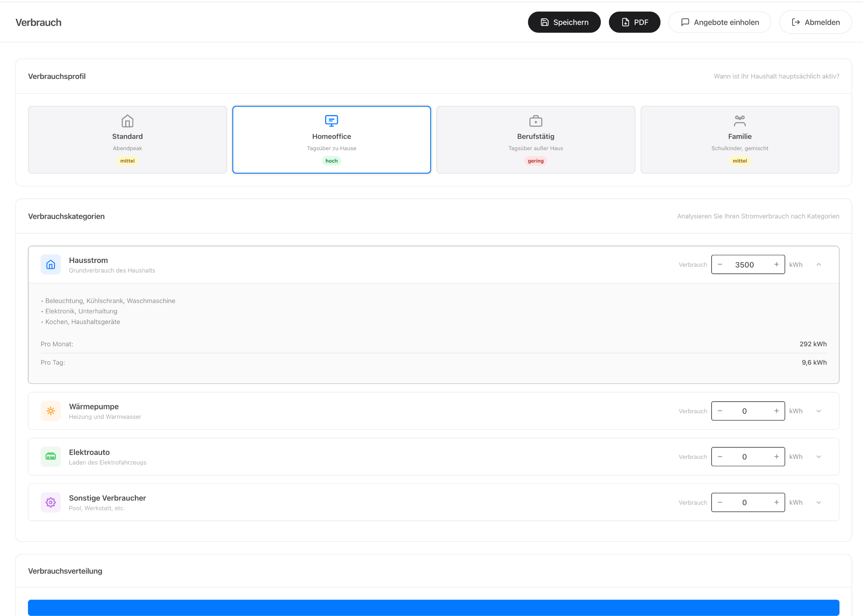
Task: Click the blue house icon beside Hausstrom
Action: pos(50,264)
